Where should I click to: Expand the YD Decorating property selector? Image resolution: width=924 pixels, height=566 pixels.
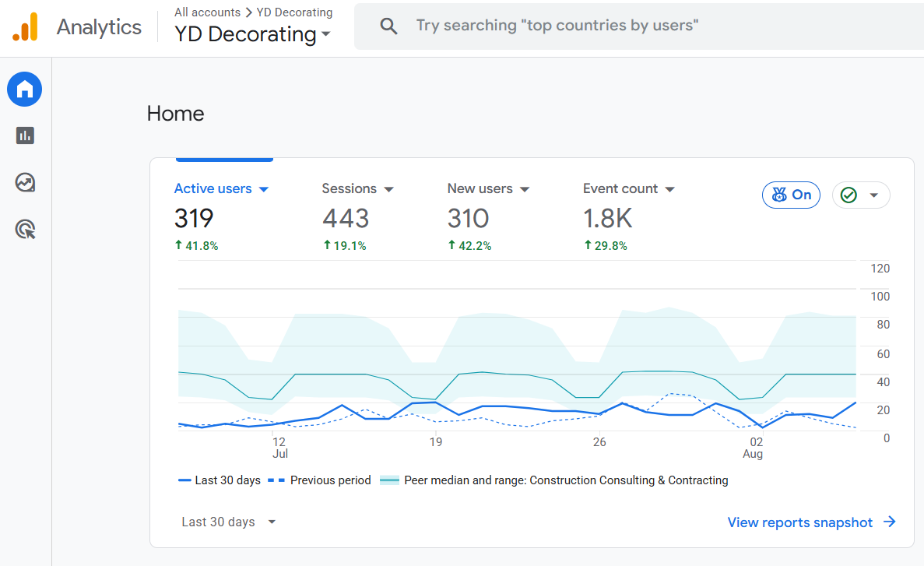click(252, 34)
